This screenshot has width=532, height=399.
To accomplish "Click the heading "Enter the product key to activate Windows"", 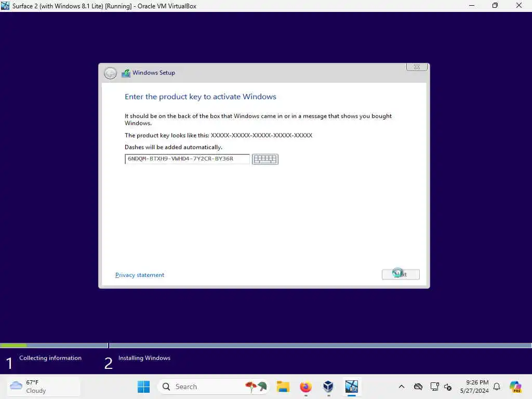I will click(x=201, y=97).
